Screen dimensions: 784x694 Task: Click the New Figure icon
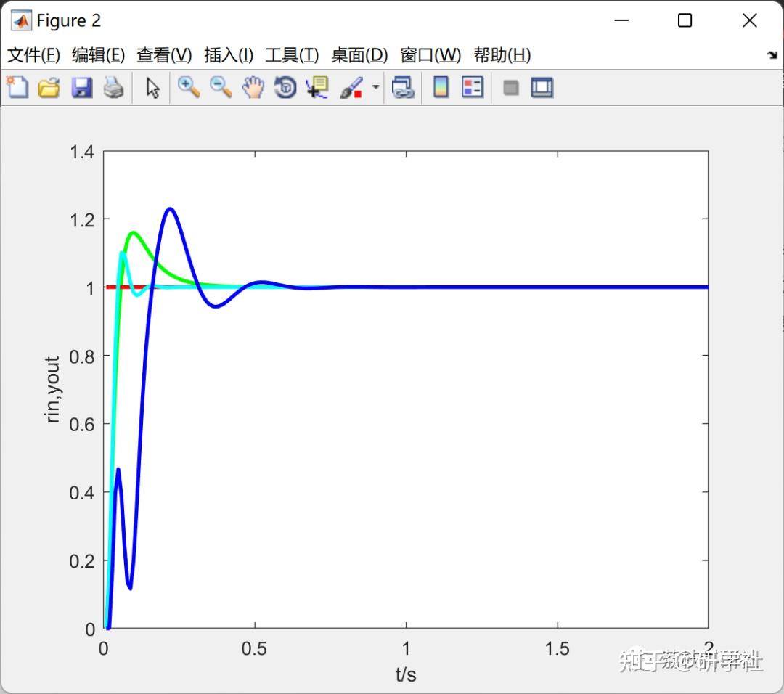pos(17,88)
